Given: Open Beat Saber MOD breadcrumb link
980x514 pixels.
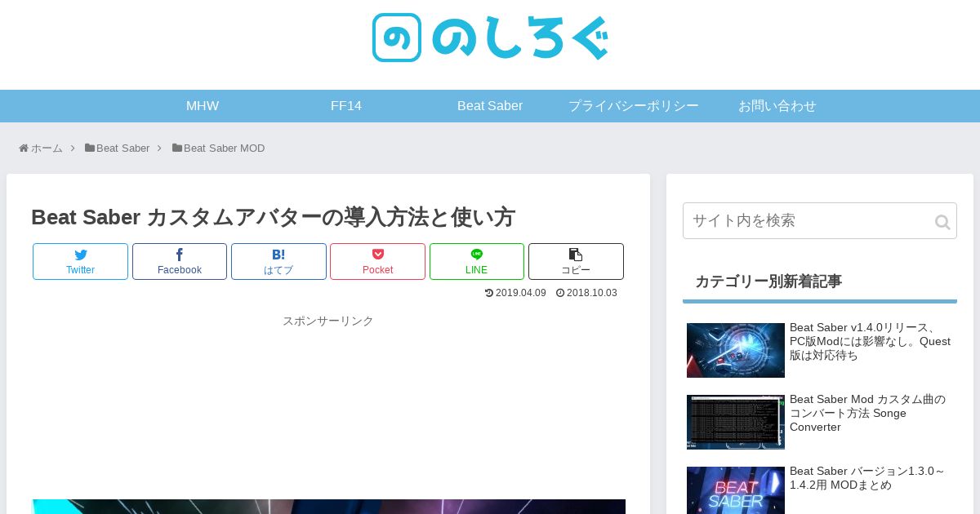Looking at the screenshot, I should [x=224, y=148].
